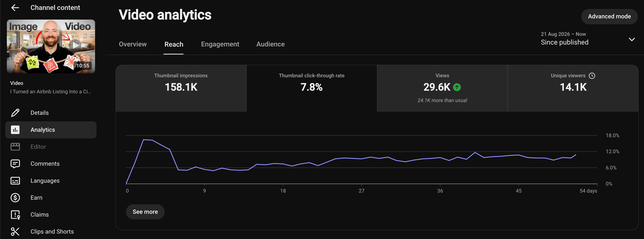This screenshot has width=644, height=239.
Task: Open Details via the pencil icon
Action: [15, 113]
